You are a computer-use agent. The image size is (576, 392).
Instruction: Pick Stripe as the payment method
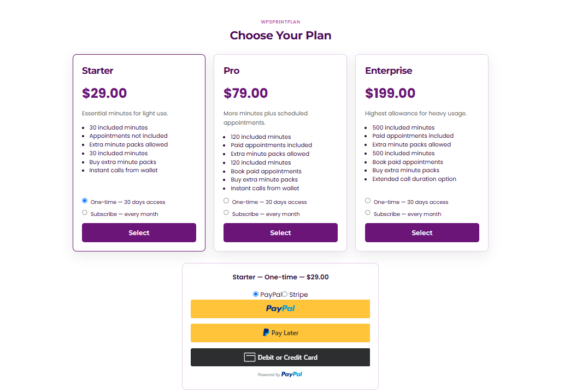285,294
